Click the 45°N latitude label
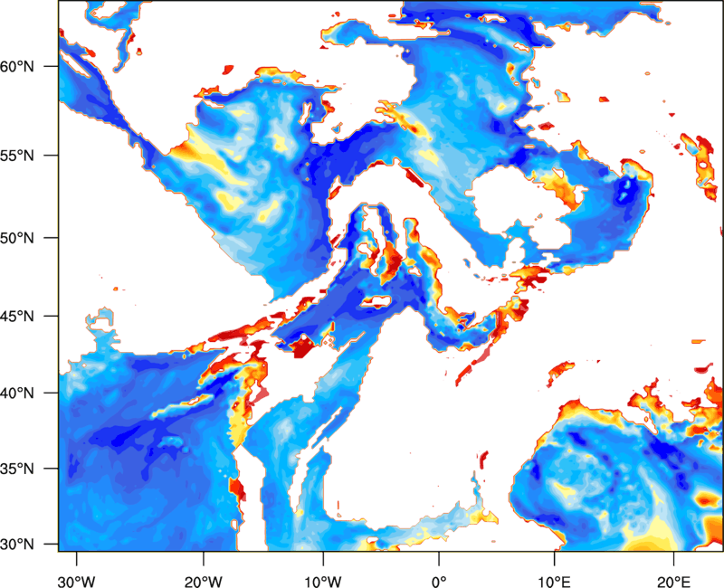This screenshot has width=724, height=588. (x=17, y=316)
